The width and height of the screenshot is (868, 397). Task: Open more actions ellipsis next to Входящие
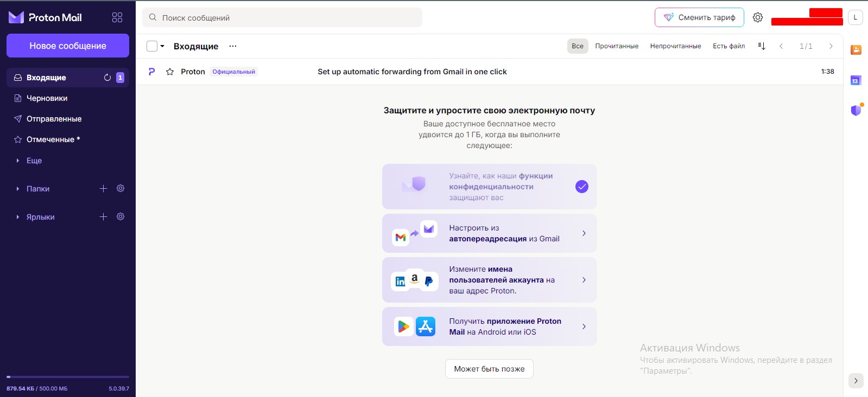(x=233, y=46)
